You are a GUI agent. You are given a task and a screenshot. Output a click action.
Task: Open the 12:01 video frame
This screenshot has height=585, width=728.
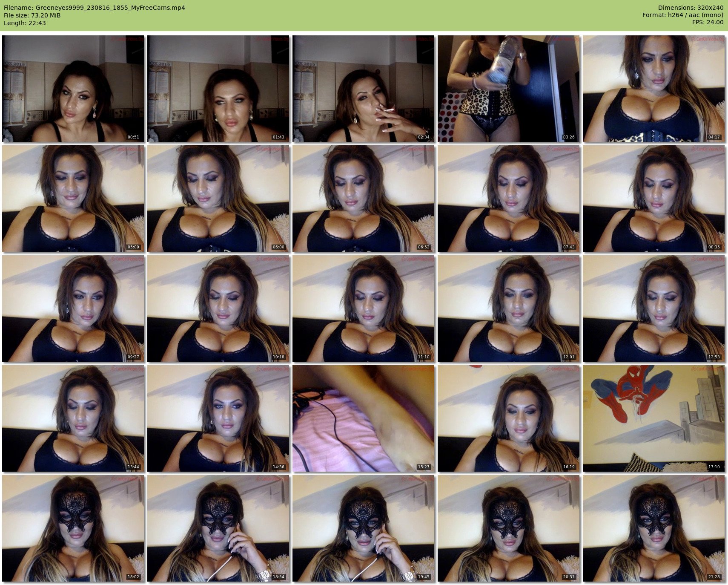509,308
